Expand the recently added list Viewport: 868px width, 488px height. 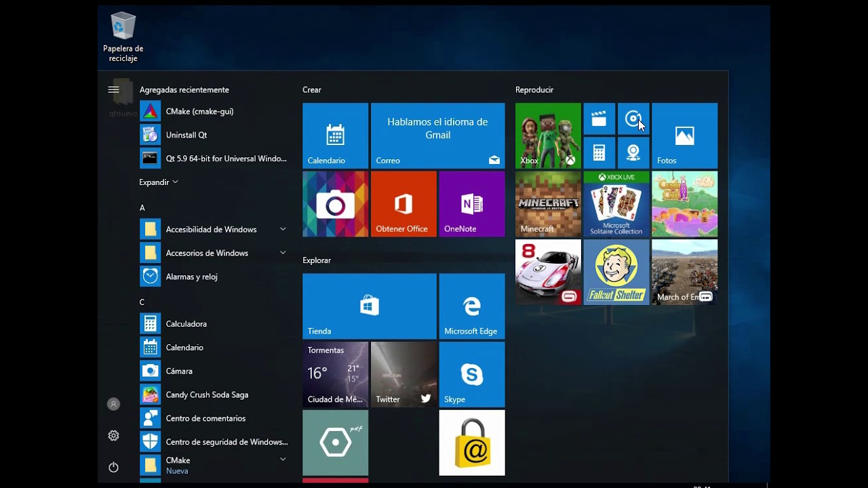point(159,182)
